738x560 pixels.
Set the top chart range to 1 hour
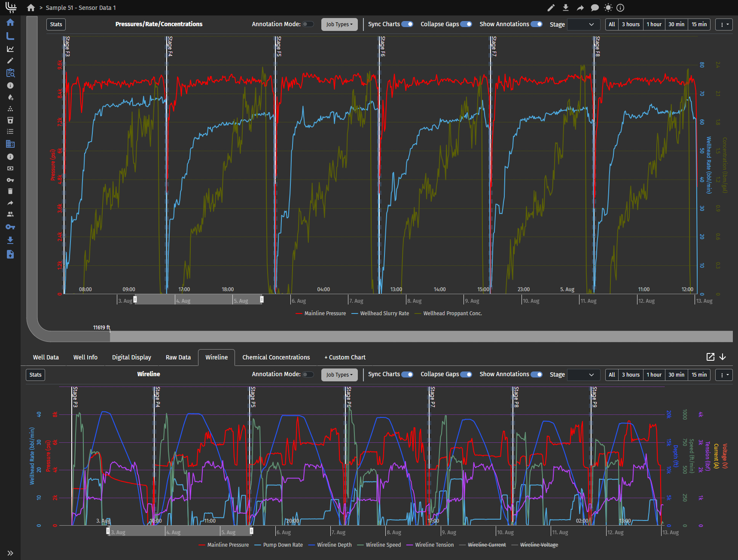tap(654, 24)
